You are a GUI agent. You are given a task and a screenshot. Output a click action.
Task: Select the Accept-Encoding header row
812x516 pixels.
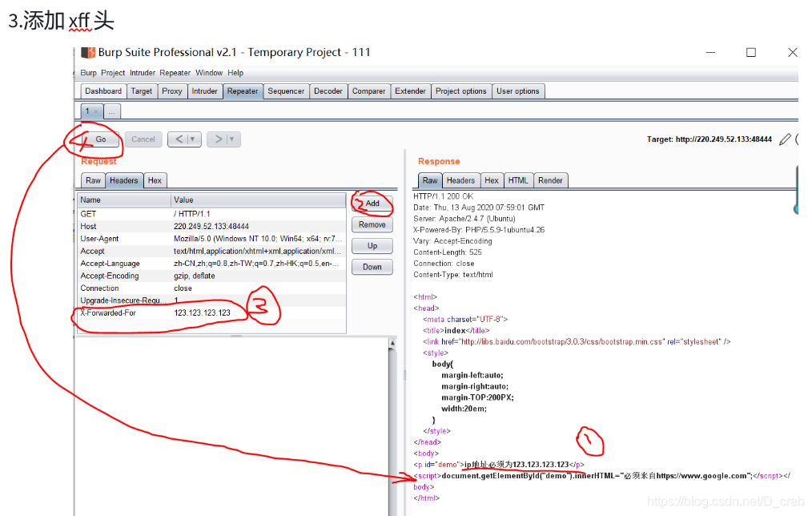point(211,276)
